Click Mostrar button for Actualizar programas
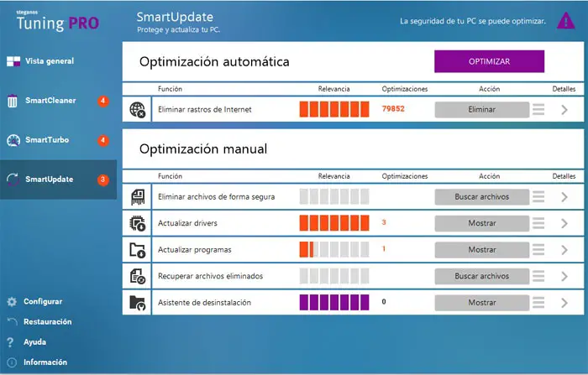 click(x=482, y=249)
